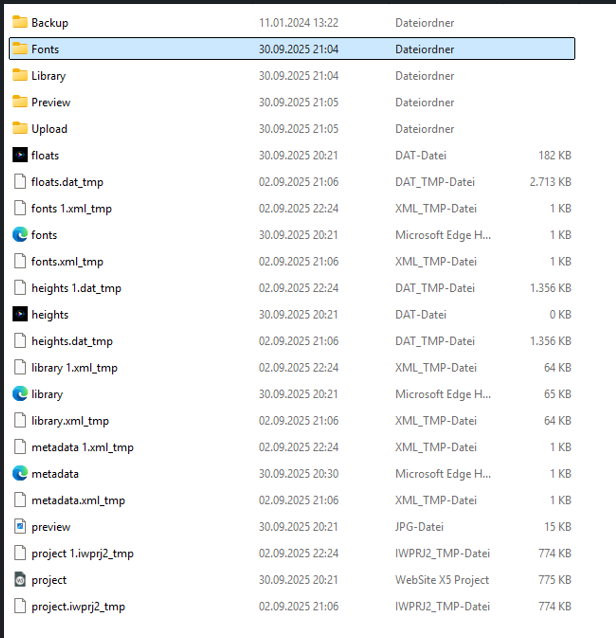The image size is (616, 638).
Task: Select file floats.dat_tmp
Action: 67,182
